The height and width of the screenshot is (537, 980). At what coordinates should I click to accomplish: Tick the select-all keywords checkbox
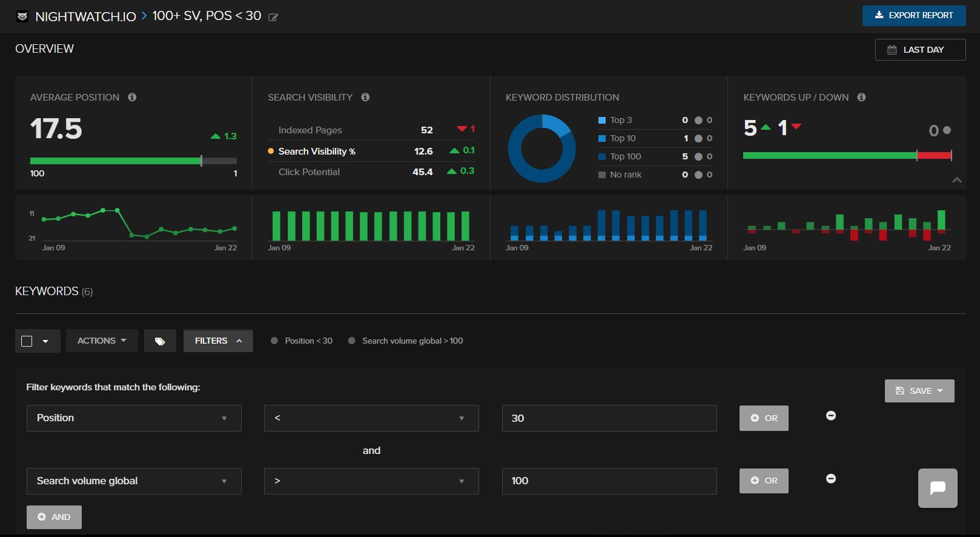coord(27,341)
